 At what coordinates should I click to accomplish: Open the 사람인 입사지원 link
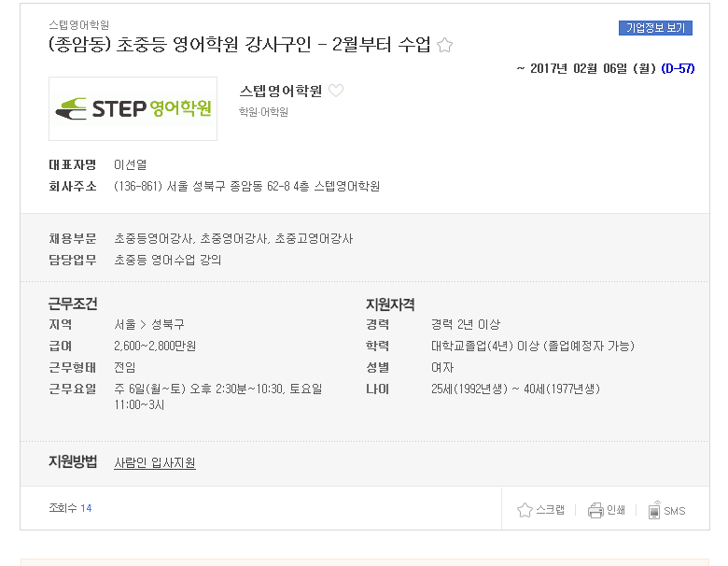[155, 463]
